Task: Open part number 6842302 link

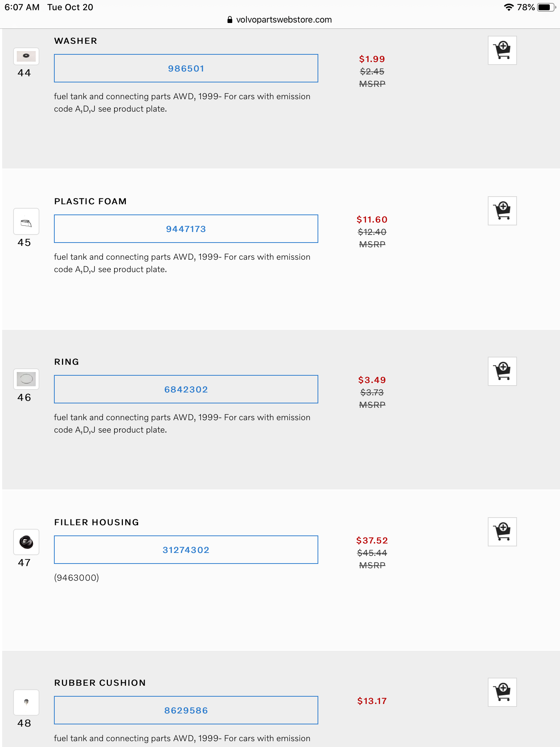Action: click(186, 390)
